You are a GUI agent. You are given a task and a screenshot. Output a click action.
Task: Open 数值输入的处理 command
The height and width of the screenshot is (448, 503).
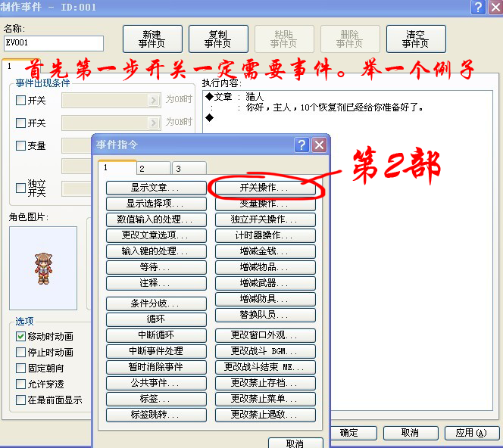pos(156,219)
